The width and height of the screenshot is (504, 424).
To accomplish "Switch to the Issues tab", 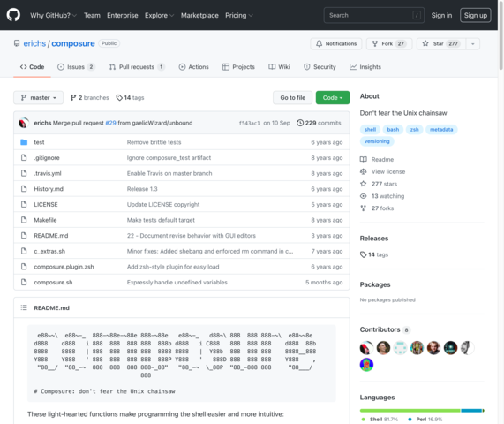I will coord(76,67).
